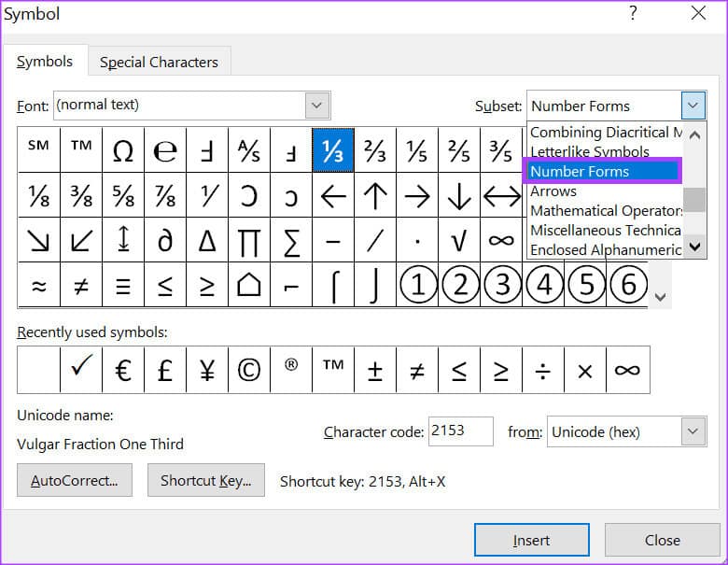Select the copyright symbol in recently used
728x565 pixels.
(249, 370)
